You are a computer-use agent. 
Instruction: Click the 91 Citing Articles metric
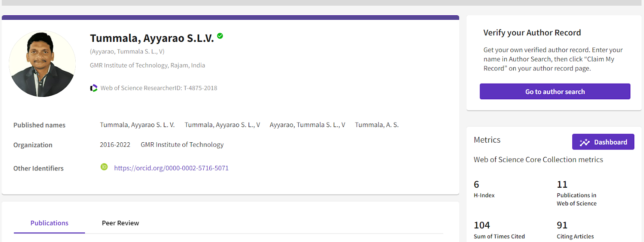pyautogui.click(x=575, y=230)
